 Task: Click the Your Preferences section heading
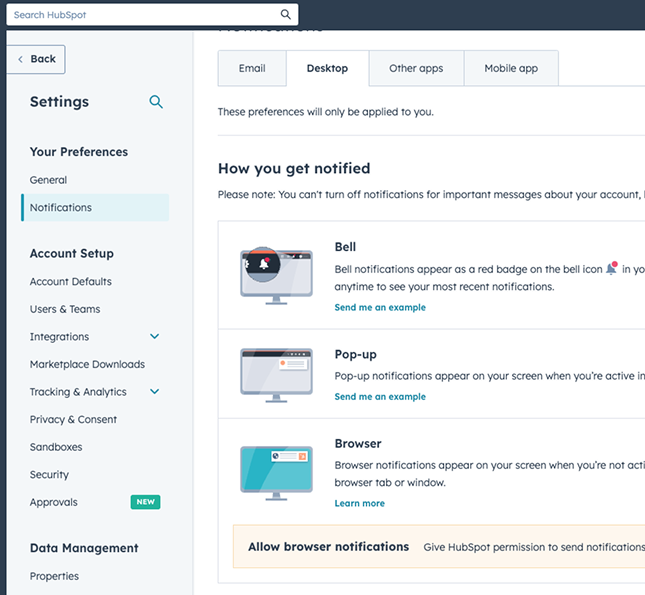click(79, 152)
